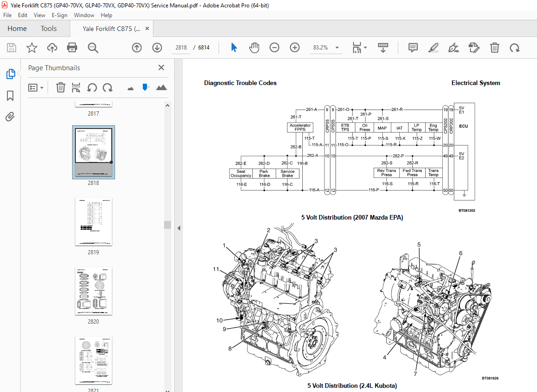Image resolution: width=537 pixels, height=392 pixels.
Task: Open Page Thumbnails sidebar icon
Action: pyautogui.click(x=11, y=73)
